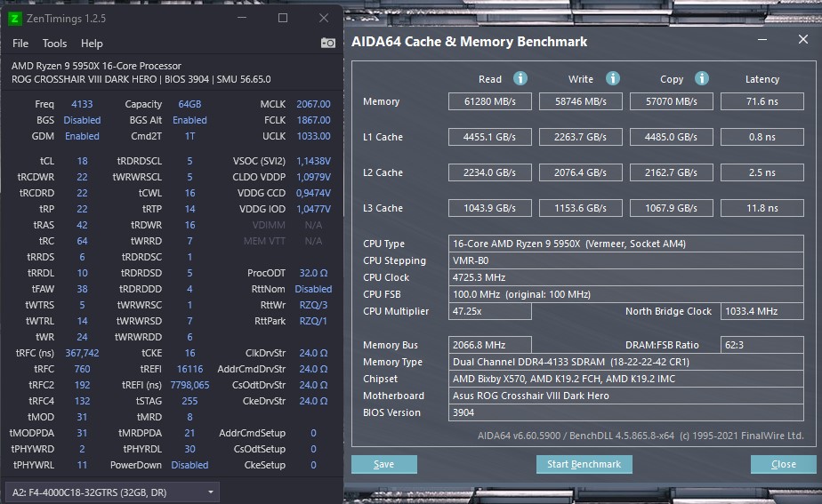Image resolution: width=822 pixels, height=504 pixels.
Task: Click the CPU FSB value 100.0 MHz
Action: tap(626, 294)
